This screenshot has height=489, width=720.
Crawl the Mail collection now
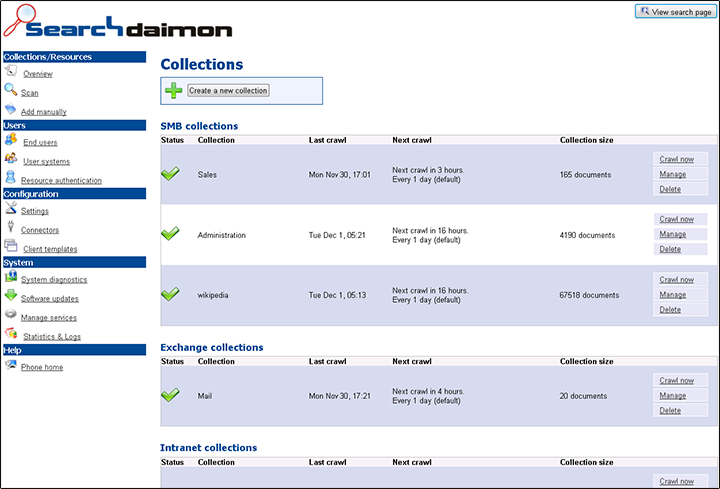click(677, 381)
